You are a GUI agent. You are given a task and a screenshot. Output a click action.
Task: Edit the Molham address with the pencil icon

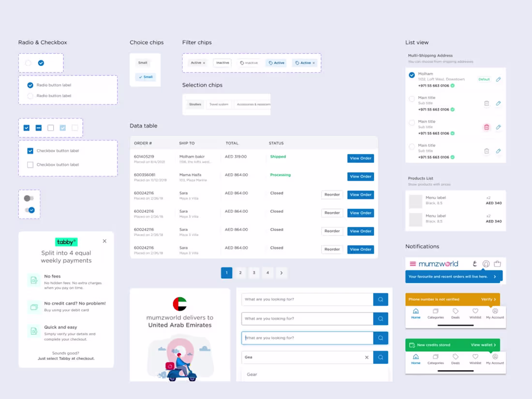coord(498,79)
